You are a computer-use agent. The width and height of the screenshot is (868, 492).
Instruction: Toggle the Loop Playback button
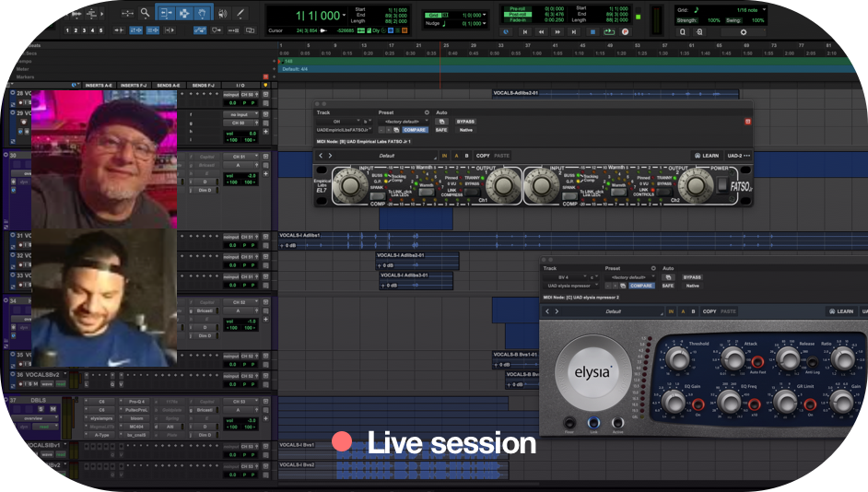pyautogui.click(x=609, y=32)
